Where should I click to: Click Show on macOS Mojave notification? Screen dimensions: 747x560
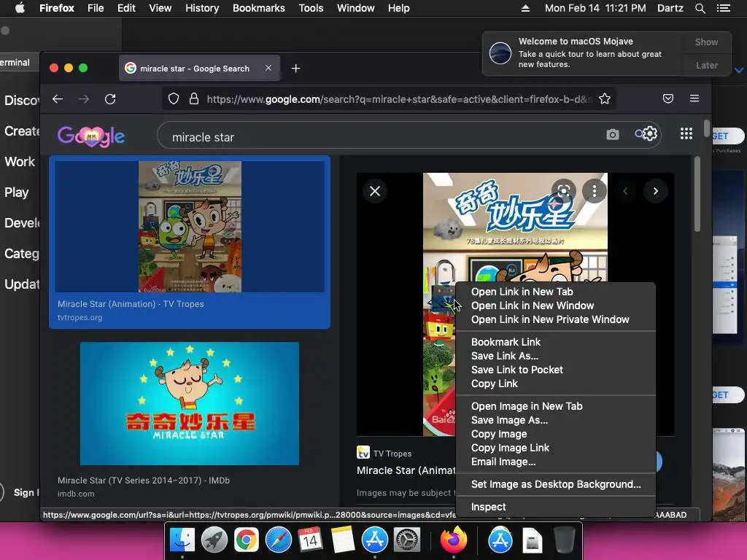click(706, 42)
